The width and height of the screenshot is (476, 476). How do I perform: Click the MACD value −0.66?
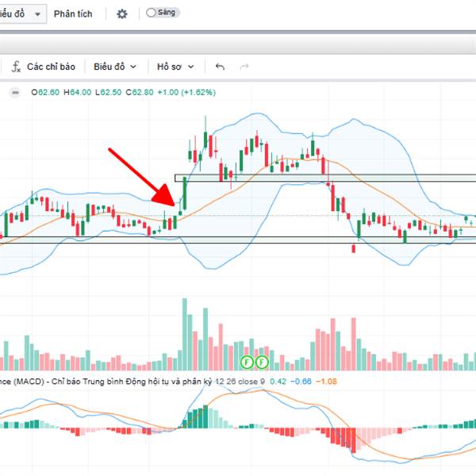pos(301,382)
